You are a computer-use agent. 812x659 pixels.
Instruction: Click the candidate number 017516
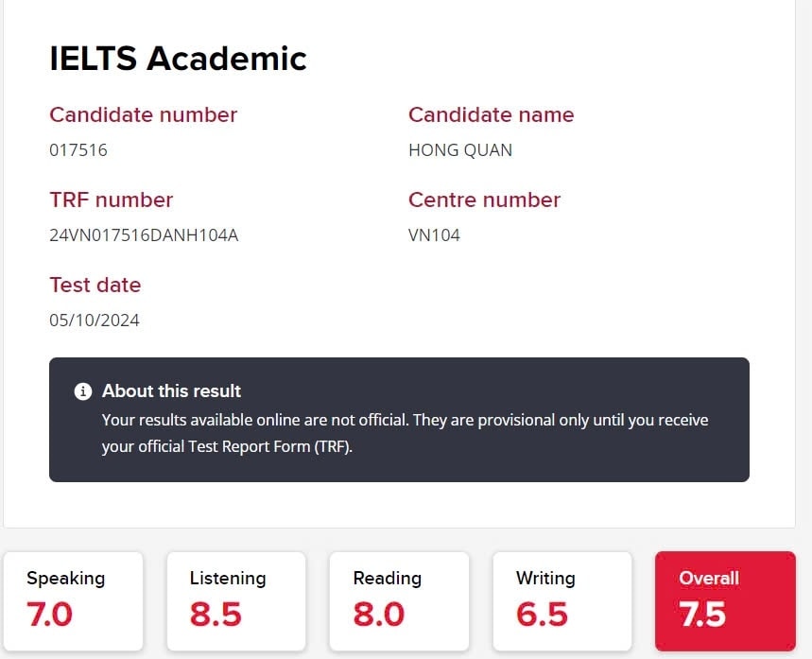(78, 150)
